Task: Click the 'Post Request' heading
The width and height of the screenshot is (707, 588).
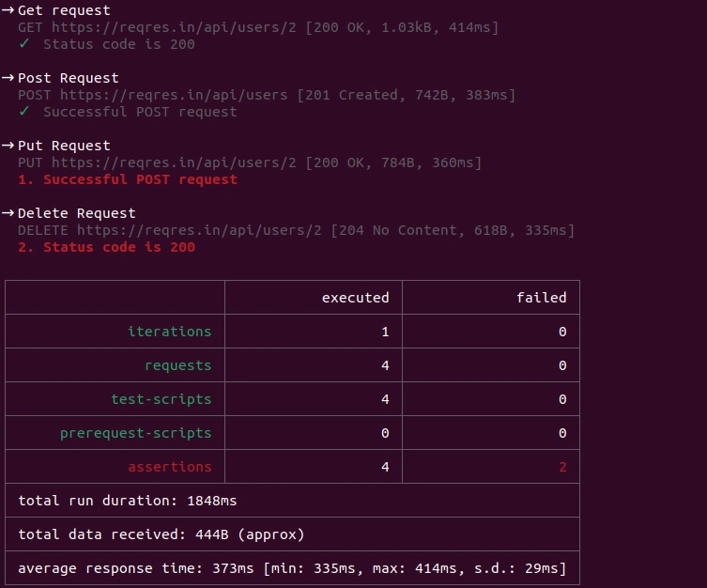Action: 69,78
